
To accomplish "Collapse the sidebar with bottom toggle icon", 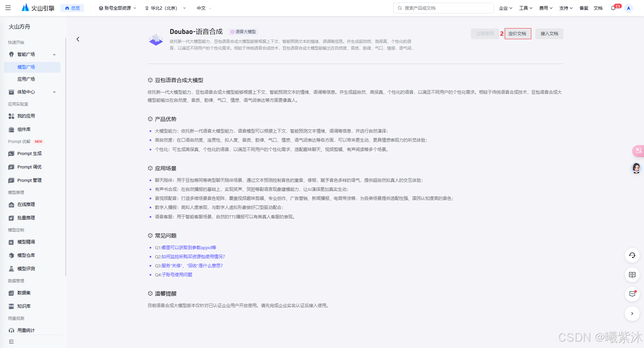I will [11, 342].
